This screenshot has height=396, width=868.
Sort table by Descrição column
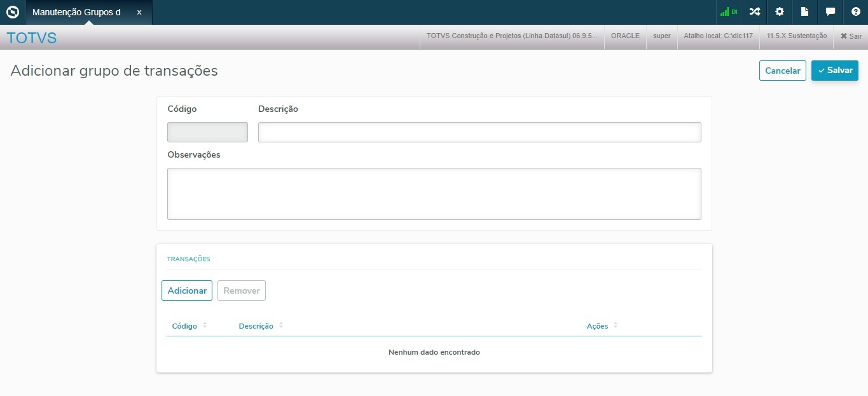coord(261,326)
